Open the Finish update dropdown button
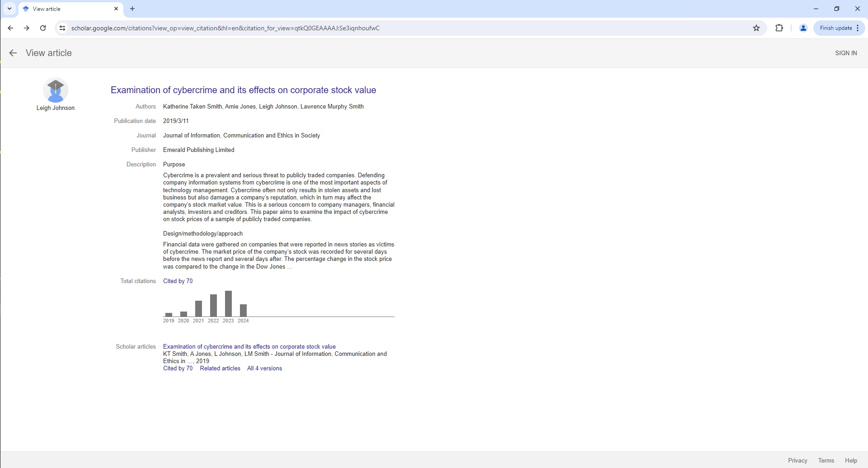 [x=836, y=28]
